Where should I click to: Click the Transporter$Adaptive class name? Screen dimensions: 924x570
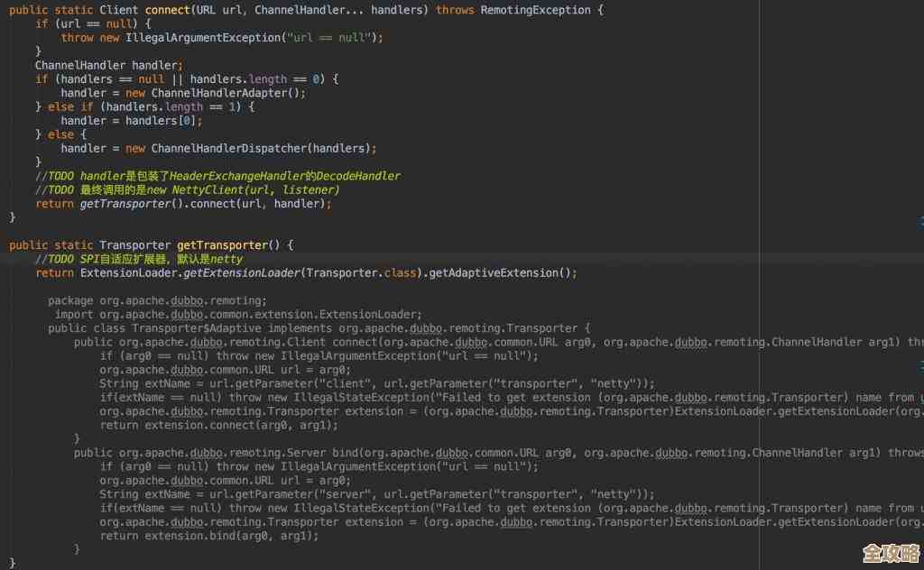[188, 328]
